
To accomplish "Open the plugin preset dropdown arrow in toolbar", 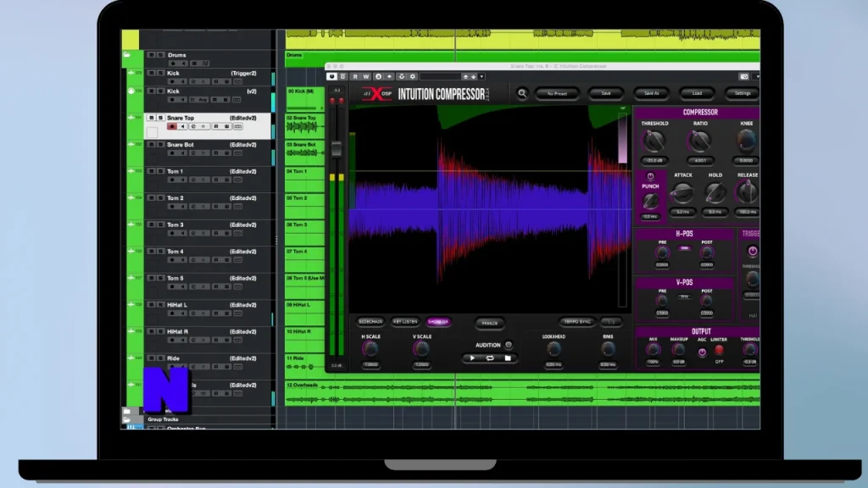I will click(481, 77).
